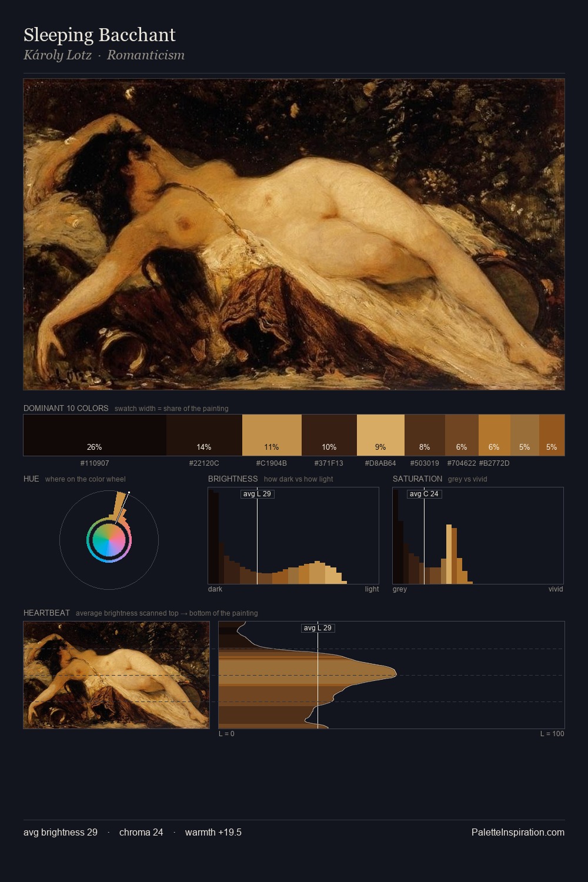Click the hex code label "#503019"
This screenshot has width=588, height=882.
425,463
